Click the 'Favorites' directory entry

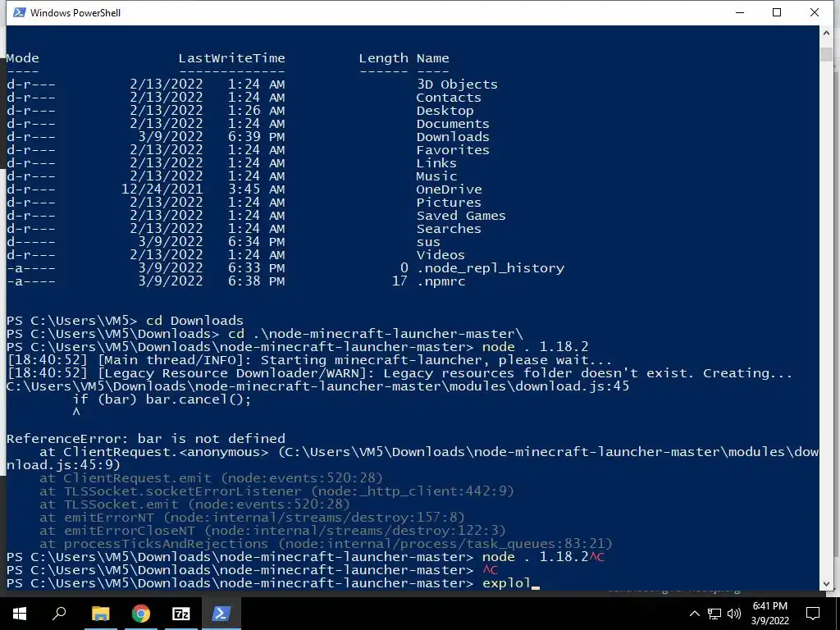[453, 150]
